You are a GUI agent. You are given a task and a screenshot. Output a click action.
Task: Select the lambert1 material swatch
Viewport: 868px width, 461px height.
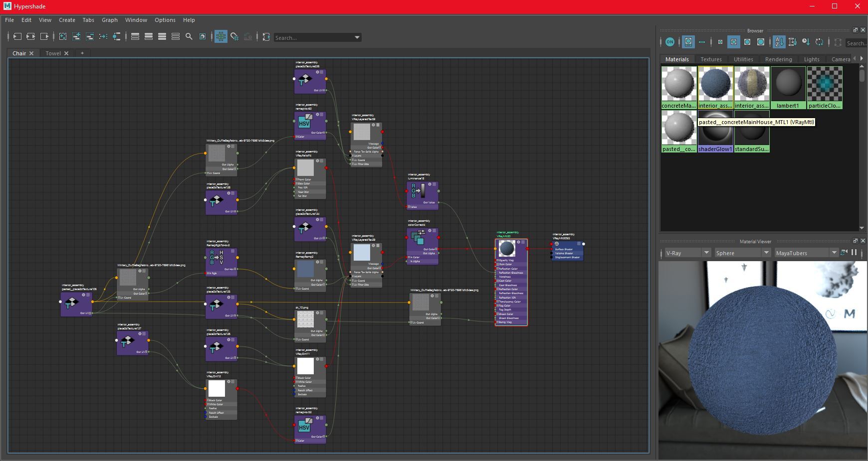788,88
